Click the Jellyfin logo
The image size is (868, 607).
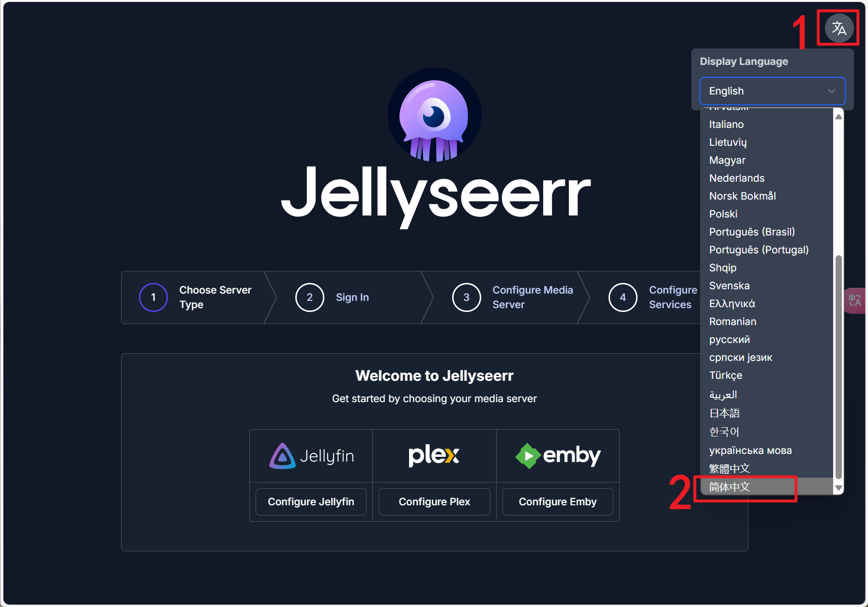tap(311, 456)
